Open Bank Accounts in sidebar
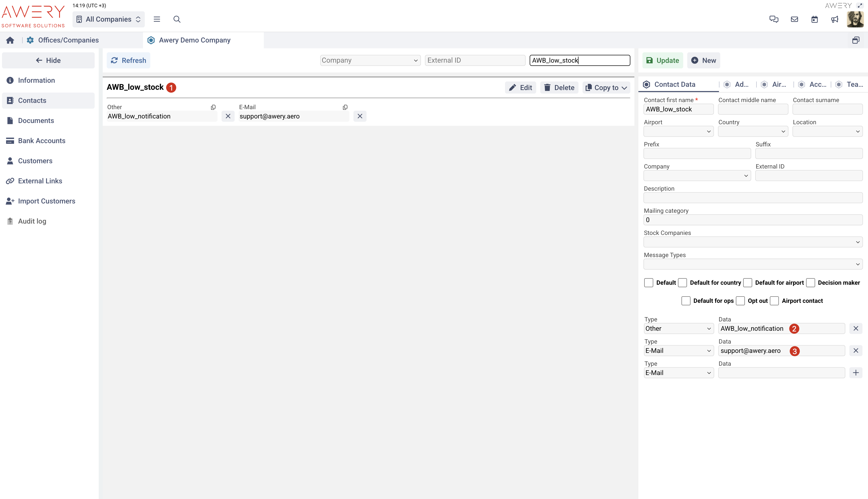 42,141
